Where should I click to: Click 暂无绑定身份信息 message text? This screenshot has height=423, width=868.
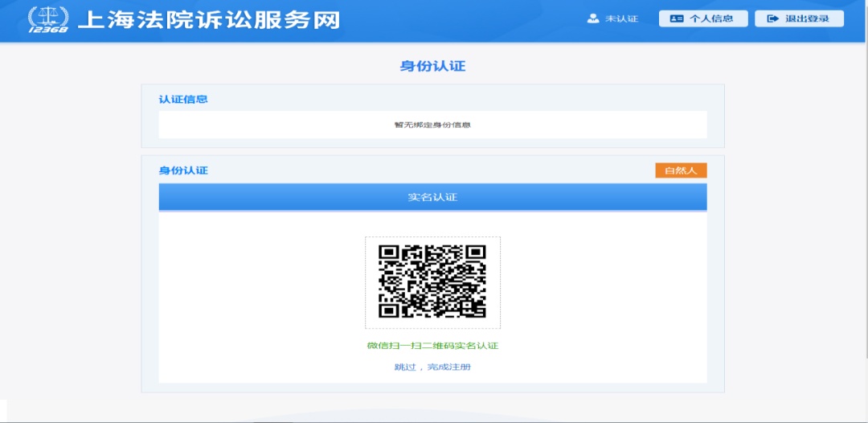[432, 125]
